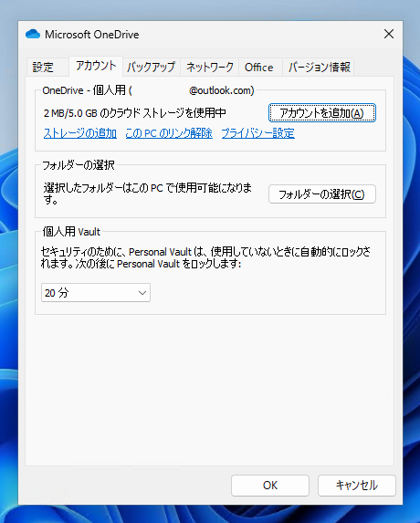420x523 pixels.
Task: Click the 個人用 Vault group heading
Action: tap(71, 232)
